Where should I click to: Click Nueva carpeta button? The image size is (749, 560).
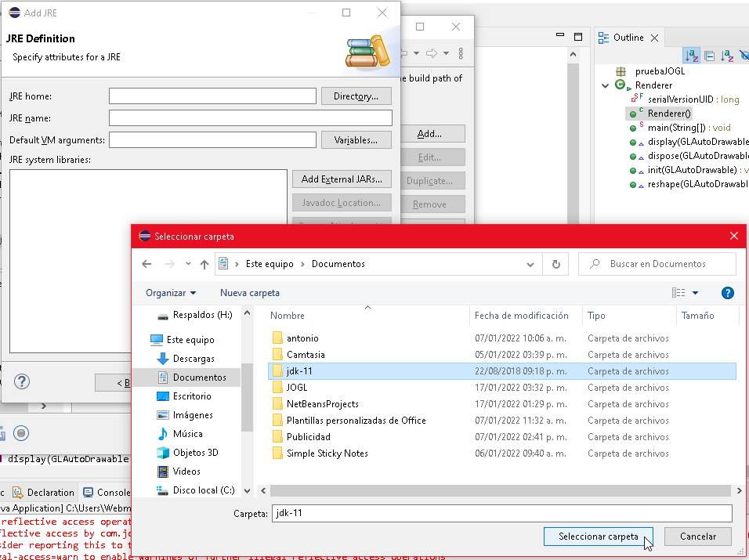pyautogui.click(x=250, y=293)
